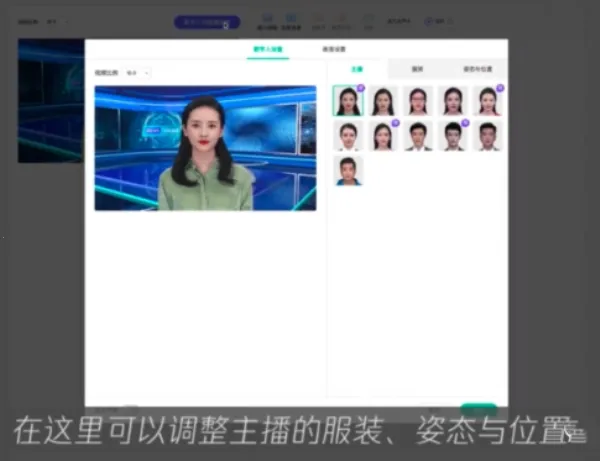
Task: Click the anchor video preview image
Action: (x=205, y=148)
